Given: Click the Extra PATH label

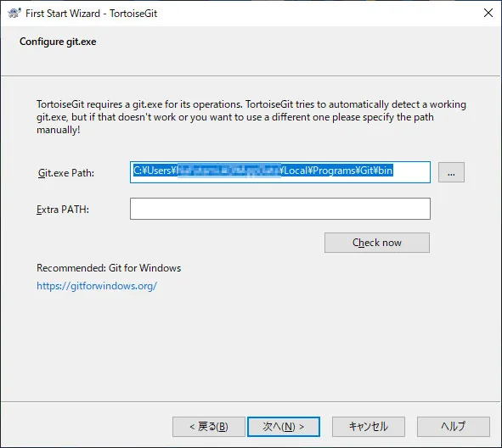Looking at the screenshot, I should click(x=63, y=210).
